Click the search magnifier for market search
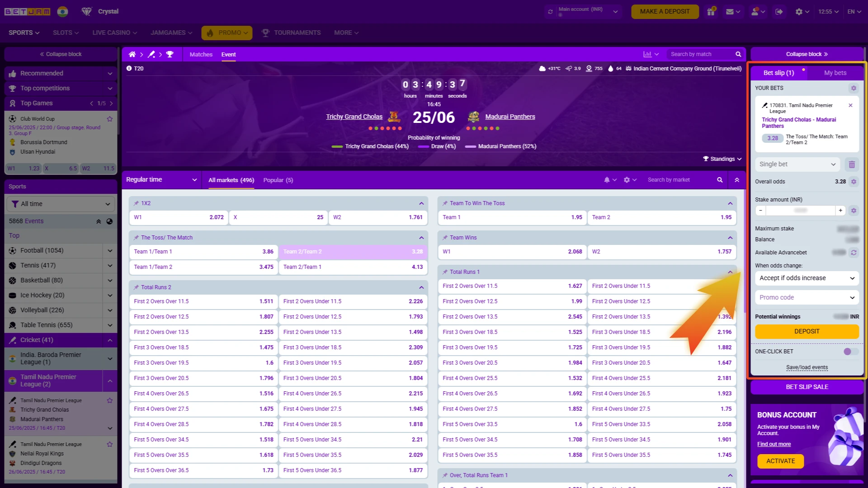 (720, 179)
